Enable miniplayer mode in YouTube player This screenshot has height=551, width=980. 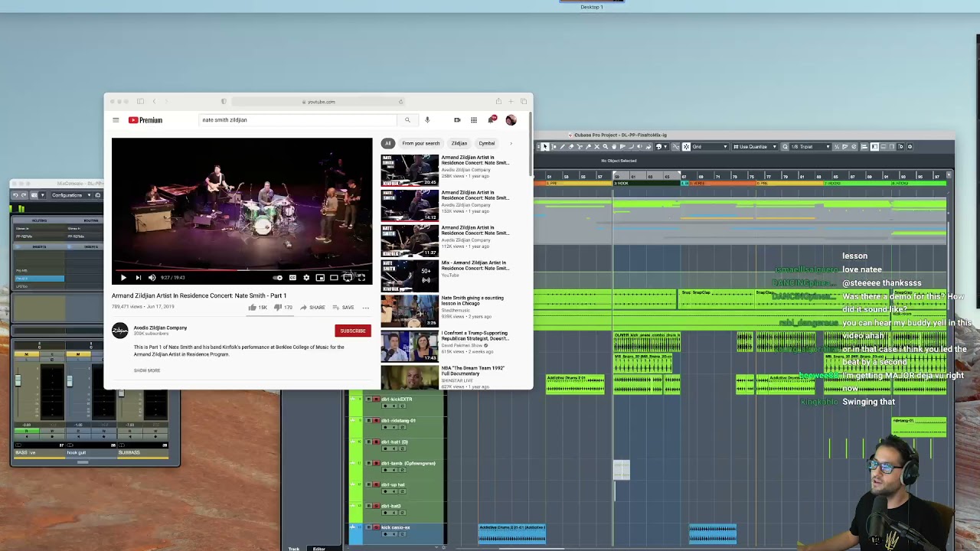tap(320, 278)
